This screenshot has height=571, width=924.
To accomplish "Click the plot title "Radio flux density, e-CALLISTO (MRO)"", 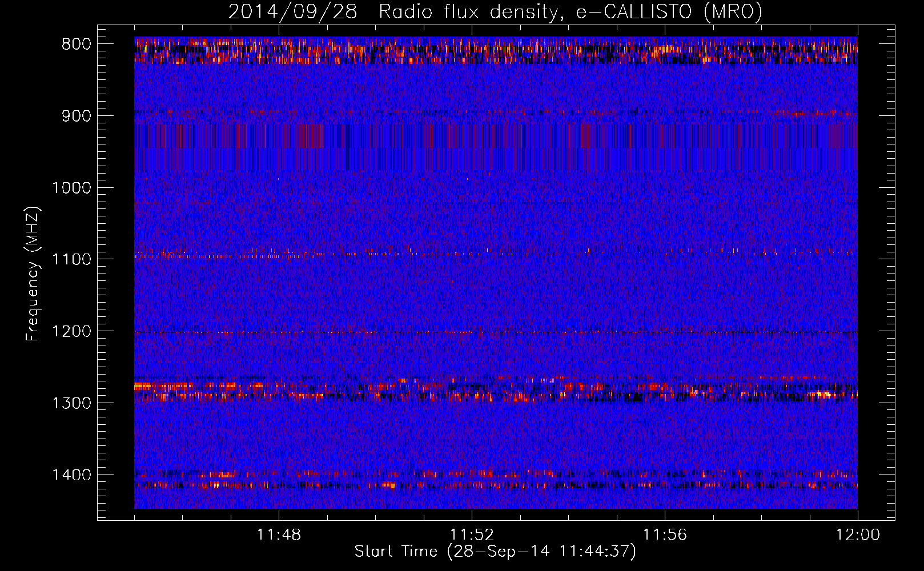I will (x=570, y=11).
